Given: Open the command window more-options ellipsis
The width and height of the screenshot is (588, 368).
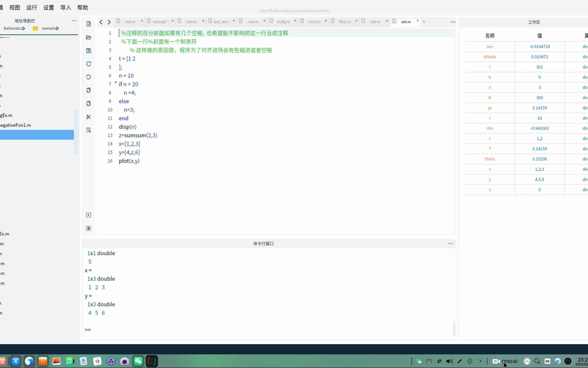Looking at the screenshot, I should pyautogui.click(x=451, y=244).
